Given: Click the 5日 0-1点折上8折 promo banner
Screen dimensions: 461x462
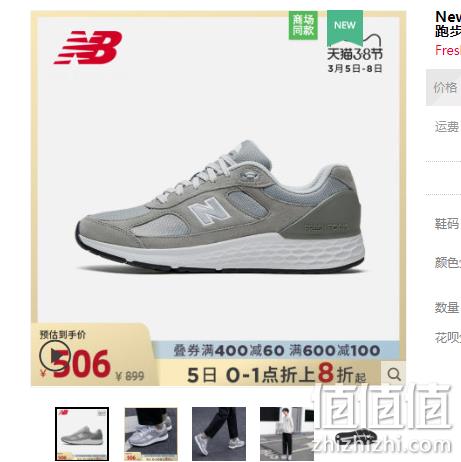Looking at the screenshot, I should pyautogui.click(x=276, y=374).
